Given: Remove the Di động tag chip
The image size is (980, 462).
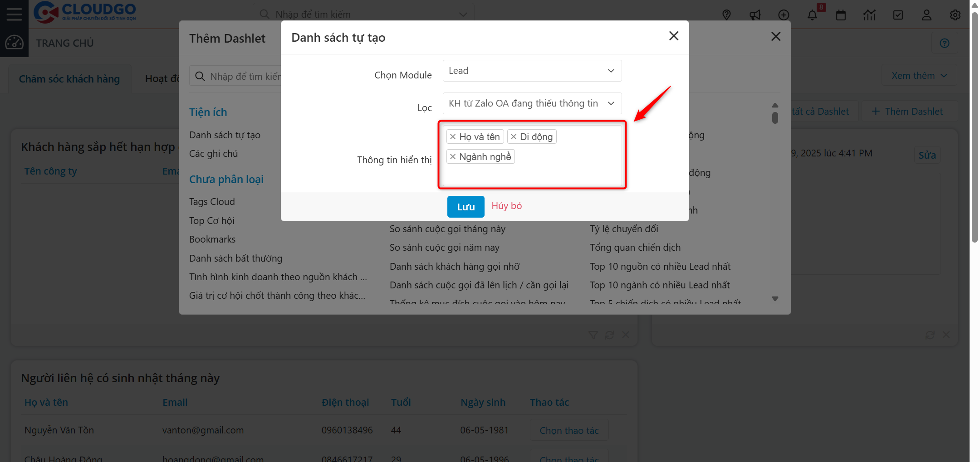Looking at the screenshot, I should click(513, 136).
